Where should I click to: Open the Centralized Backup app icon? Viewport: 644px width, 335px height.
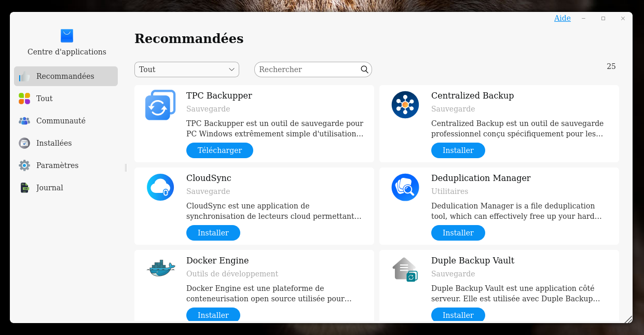tap(405, 105)
